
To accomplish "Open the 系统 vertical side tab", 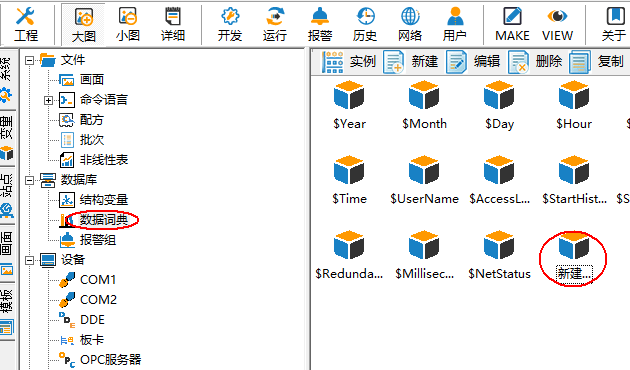I will [x=6, y=79].
